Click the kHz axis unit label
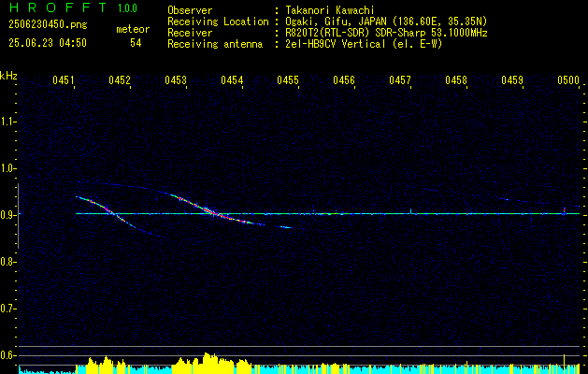The image size is (588, 374). (x=8, y=76)
